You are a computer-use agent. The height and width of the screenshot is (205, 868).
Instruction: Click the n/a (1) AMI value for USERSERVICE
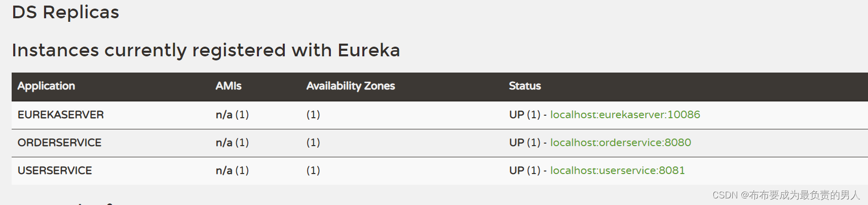click(x=232, y=170)
